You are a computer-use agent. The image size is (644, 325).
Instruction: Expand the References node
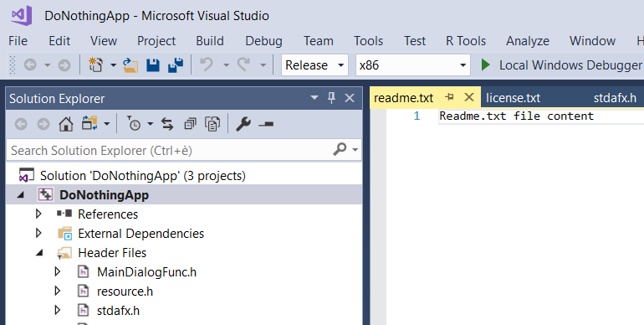(38, 214)
